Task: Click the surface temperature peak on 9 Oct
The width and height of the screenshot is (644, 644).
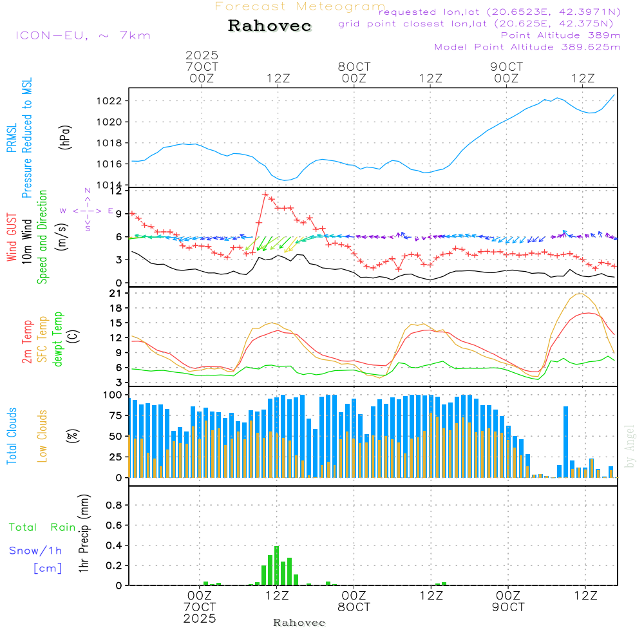Action: (580, 294)
